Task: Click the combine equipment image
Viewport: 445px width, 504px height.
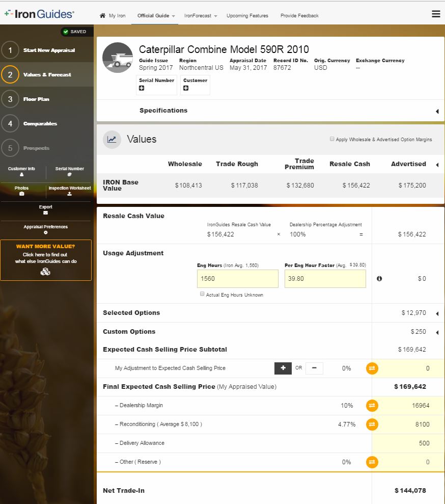Action: pos(118,58)
